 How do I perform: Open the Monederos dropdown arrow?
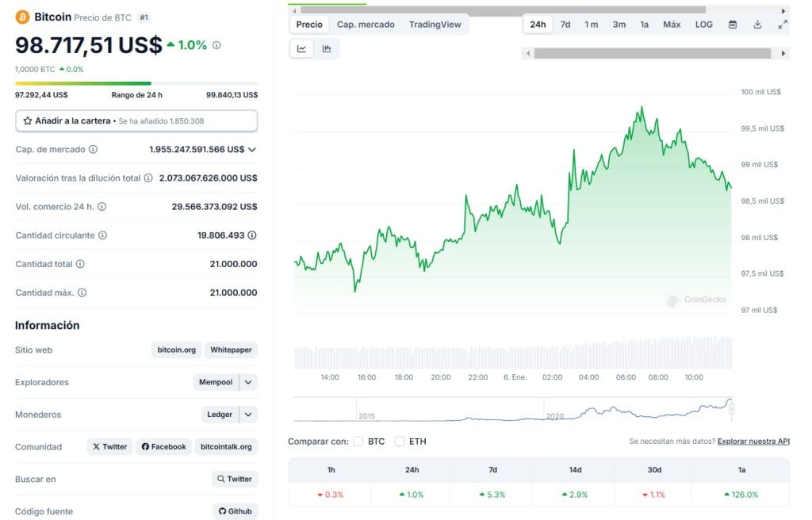(248, 415)
